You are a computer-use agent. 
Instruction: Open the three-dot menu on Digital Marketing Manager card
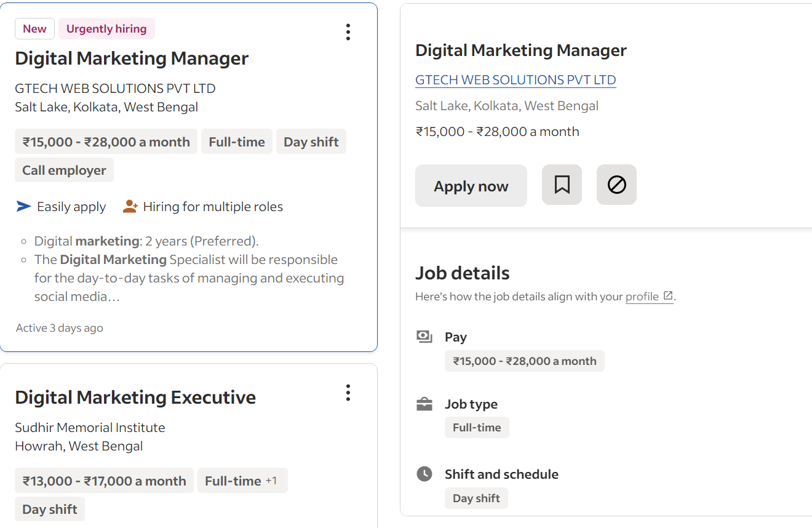(x=348, y=32)
